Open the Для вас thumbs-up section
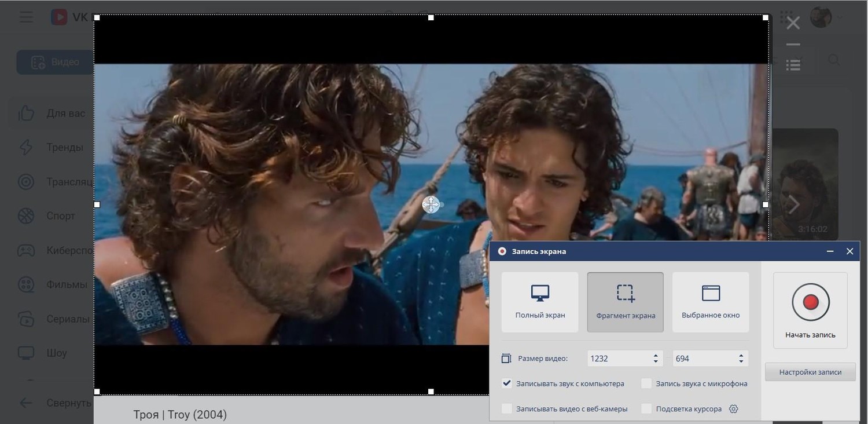This screenshot has height=424, width=868. (x=26, y=113)
